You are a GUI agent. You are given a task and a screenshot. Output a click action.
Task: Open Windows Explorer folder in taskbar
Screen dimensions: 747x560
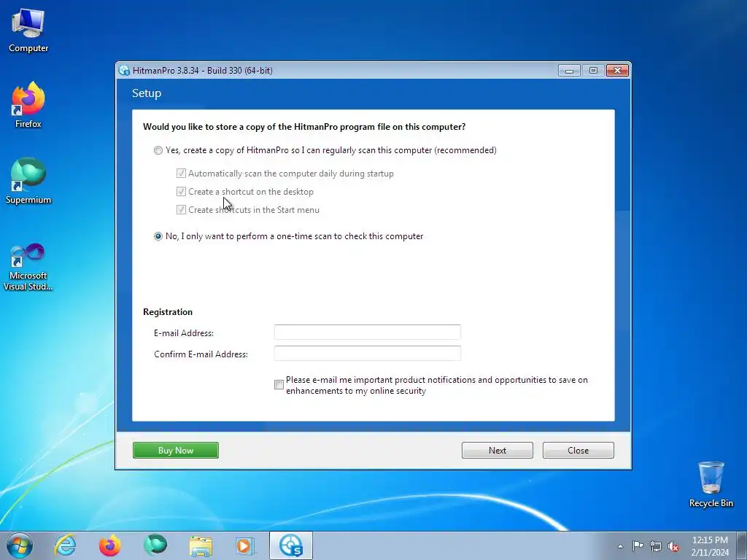[201, 545]
